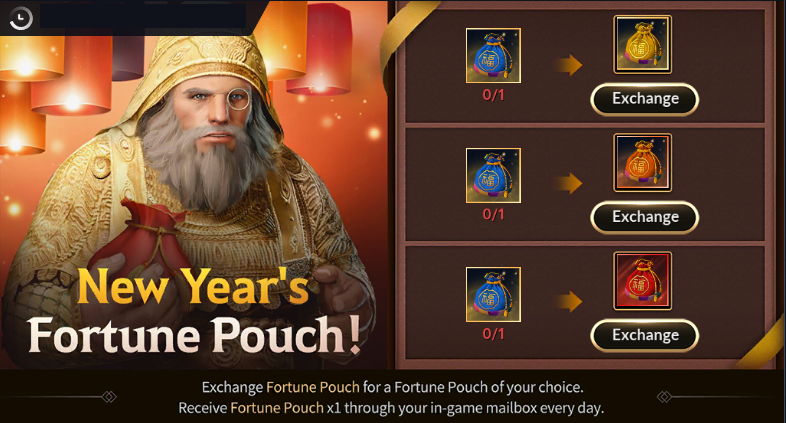The width and height of the screenshot is (786, 423).
Task: Select the orange Fortune Pouch reward icon
Action: coord(643,162)
